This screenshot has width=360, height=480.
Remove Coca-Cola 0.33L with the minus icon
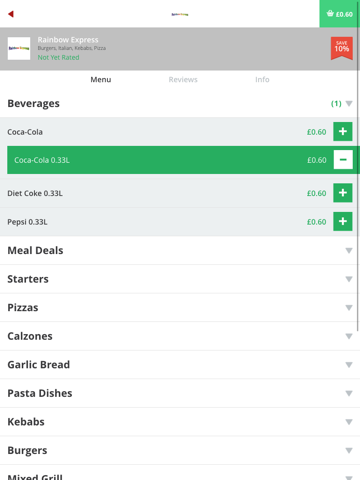(343, 160)
